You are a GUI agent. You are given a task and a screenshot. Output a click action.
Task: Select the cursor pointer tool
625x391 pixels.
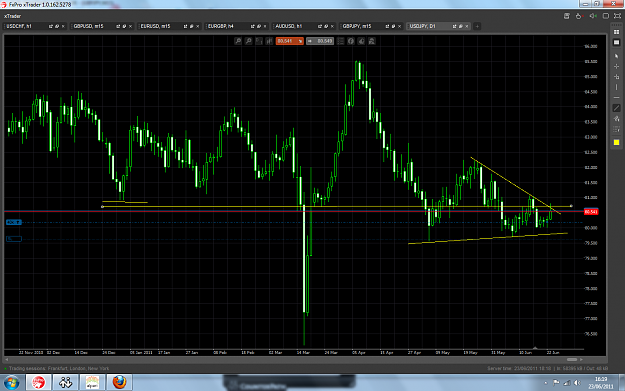click(617, 56)
